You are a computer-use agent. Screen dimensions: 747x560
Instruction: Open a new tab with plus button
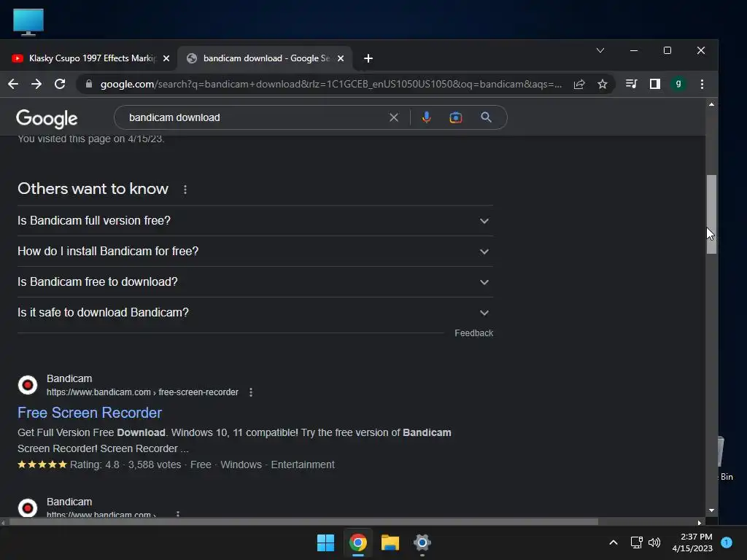pyautogui.click(x=368, y=58)
